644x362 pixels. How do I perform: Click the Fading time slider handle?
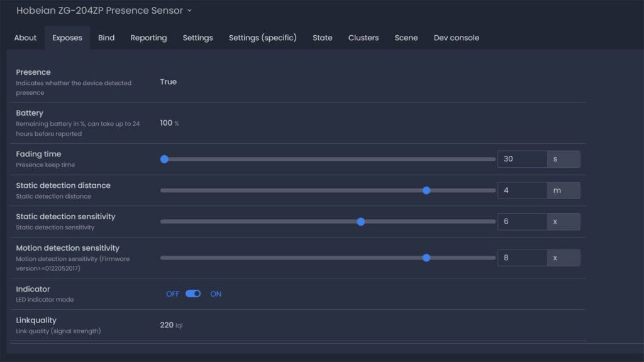(165, 159)
